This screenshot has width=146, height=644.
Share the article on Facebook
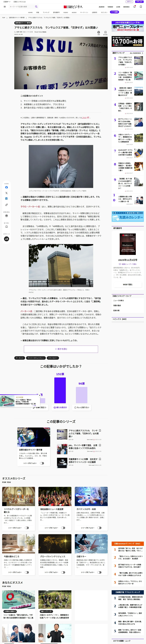(7, 187)
